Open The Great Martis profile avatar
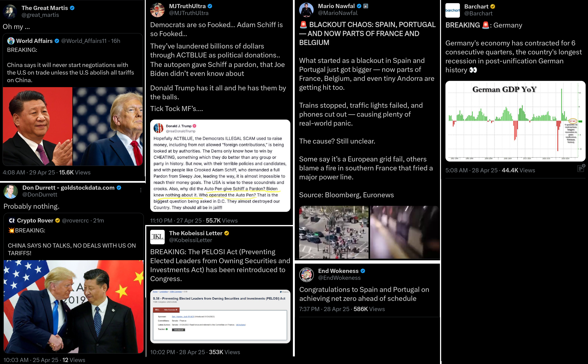This screenshot has height=364, width=588. (x=10, y=11)
